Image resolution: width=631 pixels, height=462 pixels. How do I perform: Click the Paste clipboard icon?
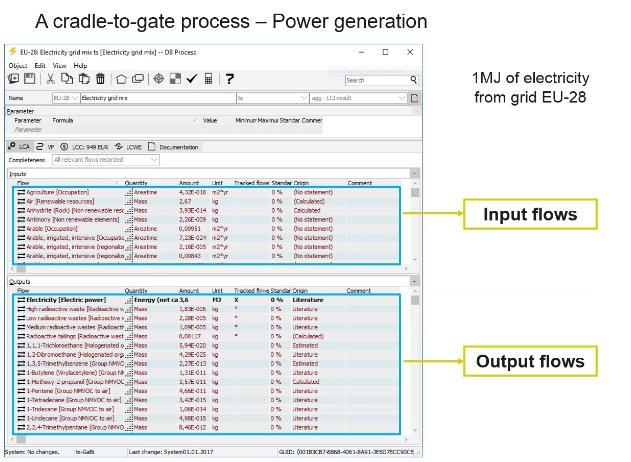84,78
